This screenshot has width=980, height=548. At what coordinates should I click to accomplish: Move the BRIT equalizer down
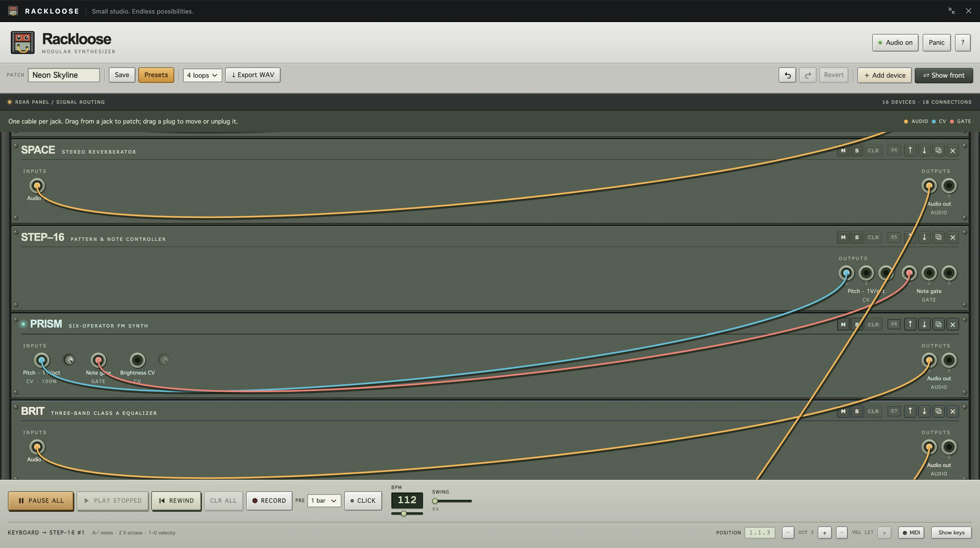click(924, 411)
